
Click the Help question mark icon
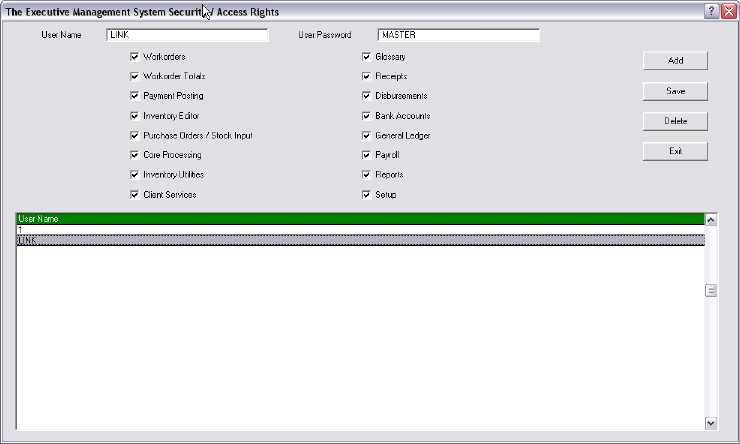[711, 11]
